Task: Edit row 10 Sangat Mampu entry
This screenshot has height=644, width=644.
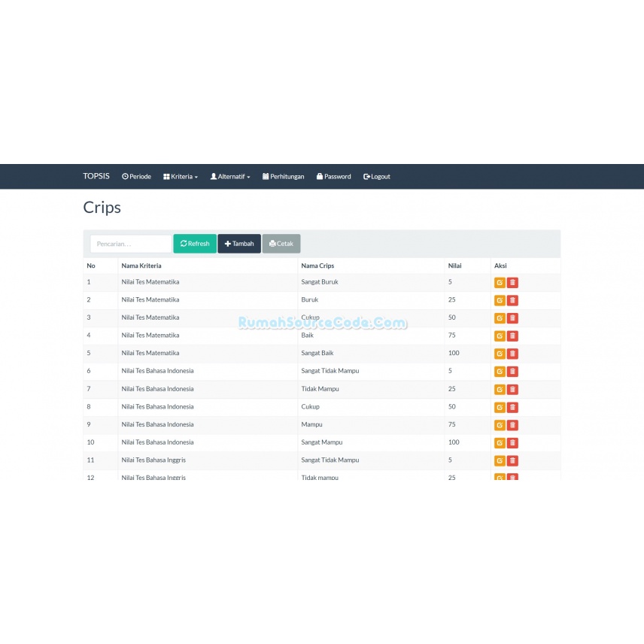Action: [x=500, y=442]
